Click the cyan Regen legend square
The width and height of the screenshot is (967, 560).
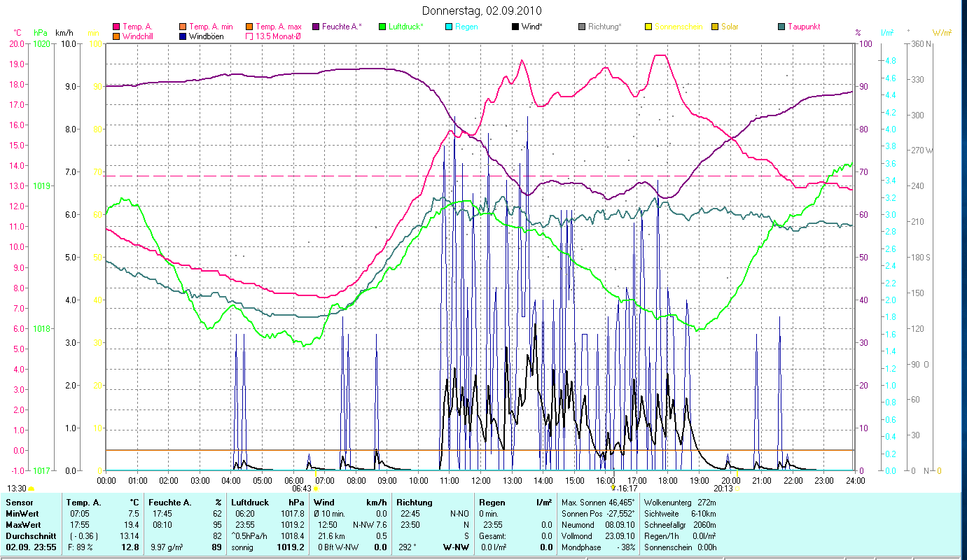(449, 27)
